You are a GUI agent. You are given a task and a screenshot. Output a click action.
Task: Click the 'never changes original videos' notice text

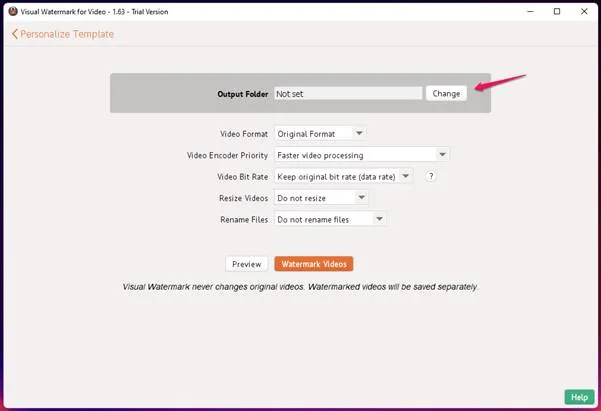[x=300, y=287]
